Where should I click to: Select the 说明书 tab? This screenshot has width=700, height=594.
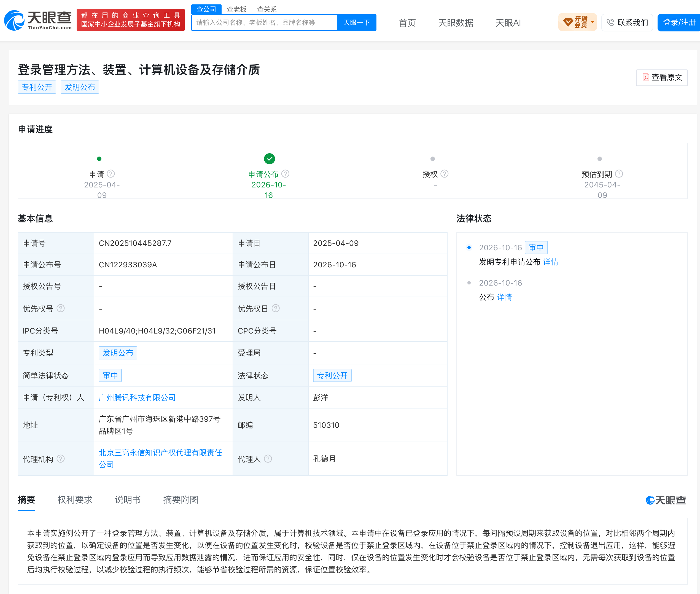[x=128, y=500]
